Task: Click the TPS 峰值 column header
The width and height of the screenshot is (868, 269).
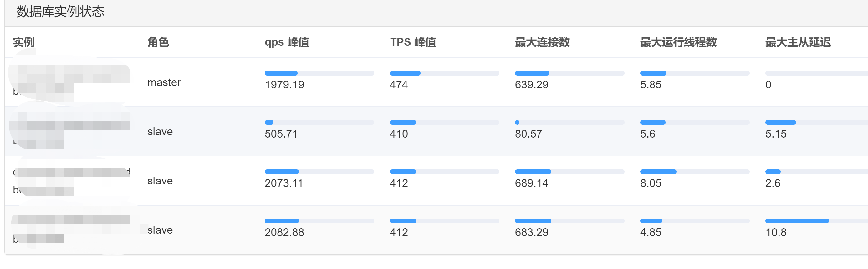Action: 413,42
